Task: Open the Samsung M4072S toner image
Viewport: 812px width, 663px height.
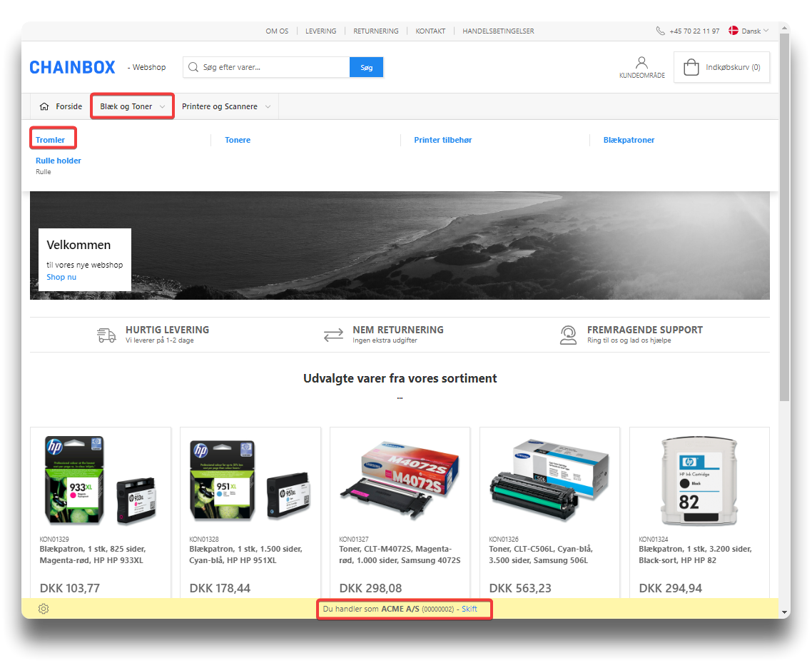Action: pyautogui.click(x=400, y=480)
